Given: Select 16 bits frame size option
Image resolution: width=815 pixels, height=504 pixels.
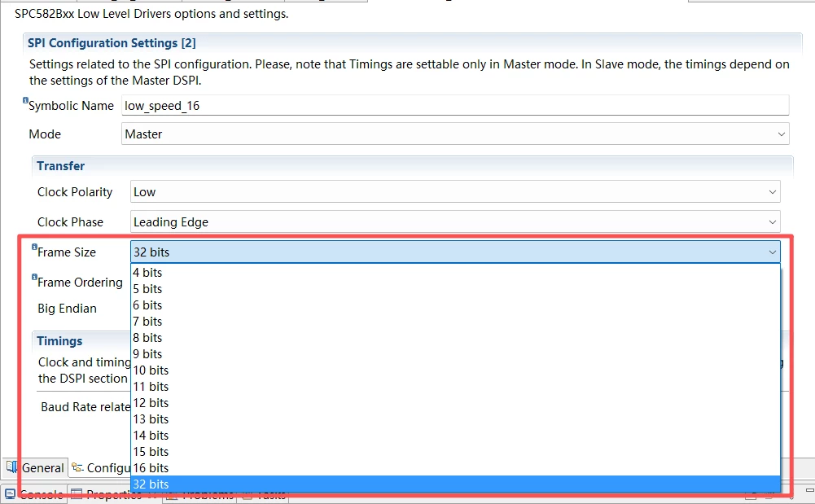Looking at the screenshot, I should [455, 468].
